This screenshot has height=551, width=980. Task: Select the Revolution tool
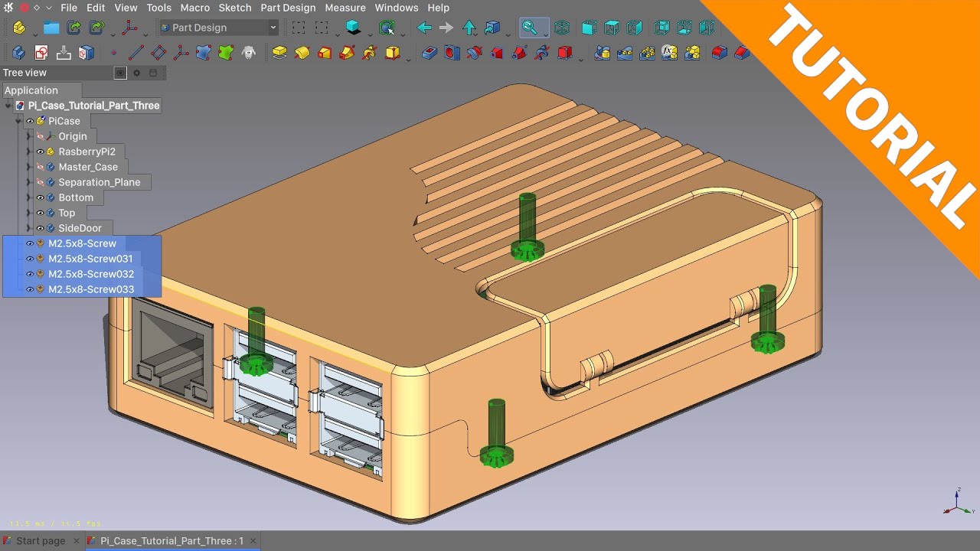(x=302, y=53)
